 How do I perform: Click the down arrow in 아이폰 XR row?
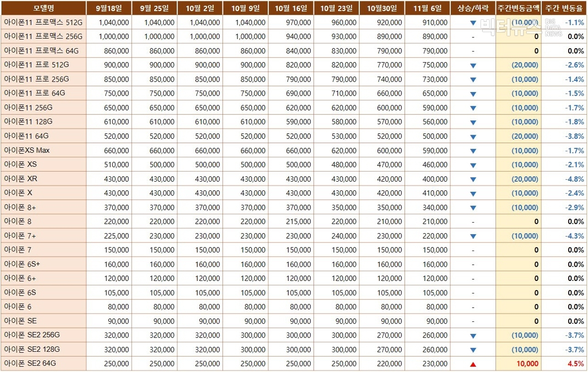click(473, 180)
